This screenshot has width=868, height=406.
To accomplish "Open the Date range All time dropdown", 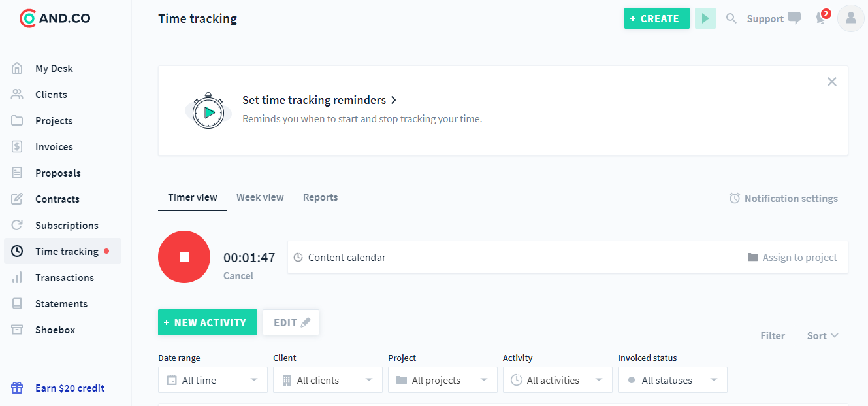I will (x=213, y=380).
